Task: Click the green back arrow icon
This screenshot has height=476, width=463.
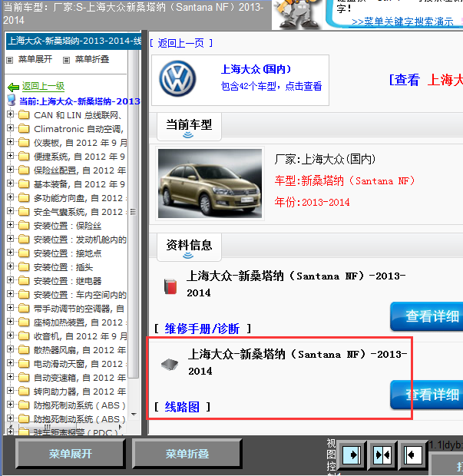Action: (13, 87)
